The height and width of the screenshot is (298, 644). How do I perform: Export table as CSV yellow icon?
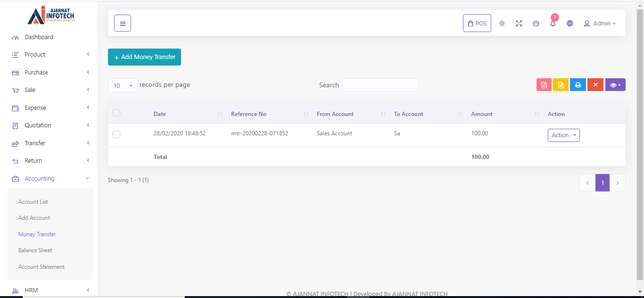561,85
